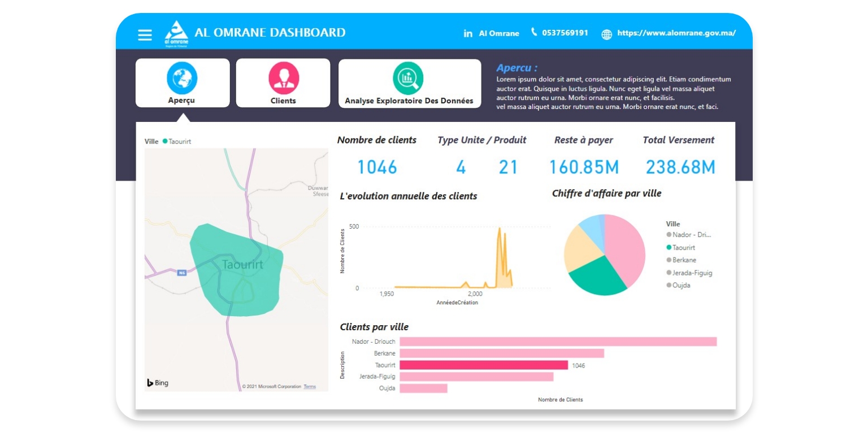Click the pink Clients person icon

point(283,78)
